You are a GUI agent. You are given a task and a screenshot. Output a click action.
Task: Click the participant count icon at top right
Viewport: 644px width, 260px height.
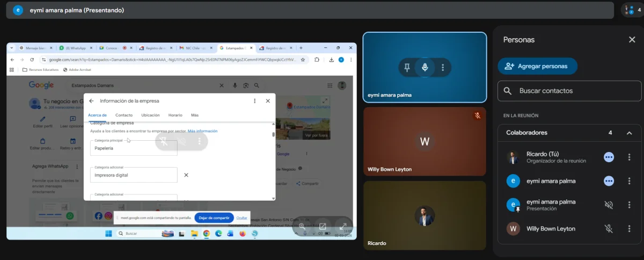pyautogui.click(x=630, y=10)
